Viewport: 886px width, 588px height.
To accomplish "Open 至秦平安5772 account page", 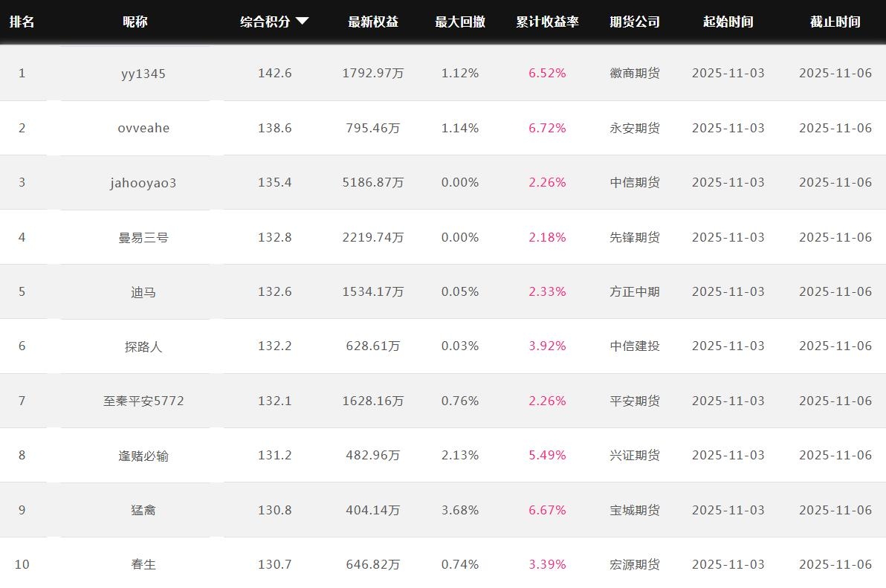I will (x=143, y=401).
